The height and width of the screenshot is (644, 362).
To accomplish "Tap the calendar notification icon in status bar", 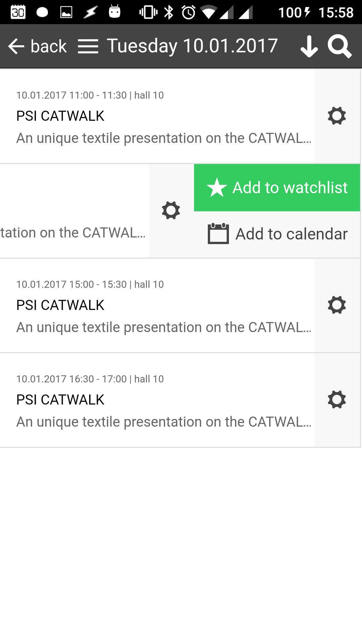I will click(x=18, y=12).
